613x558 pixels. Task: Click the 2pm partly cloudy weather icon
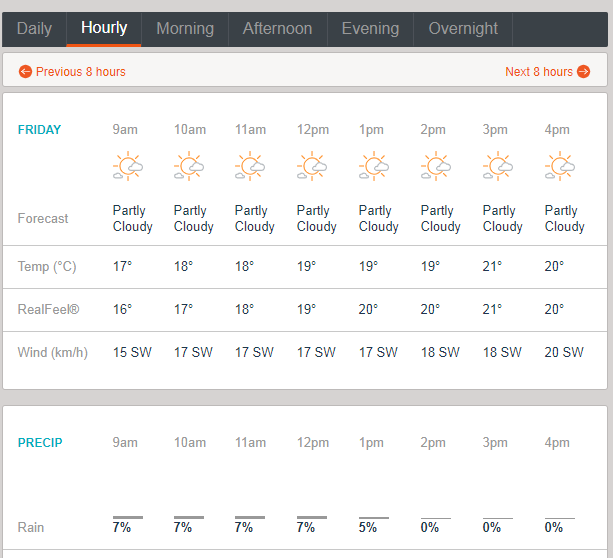click(437, 166)
